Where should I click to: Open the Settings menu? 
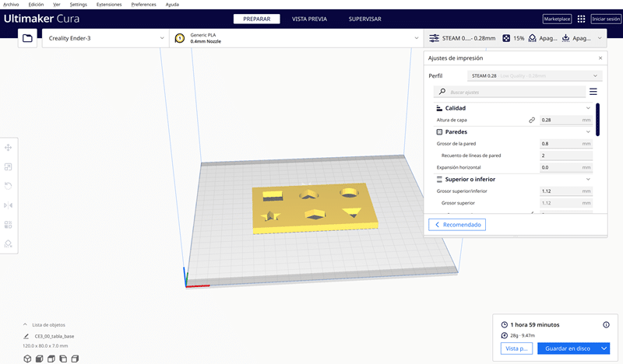click(x=79, y=5)
